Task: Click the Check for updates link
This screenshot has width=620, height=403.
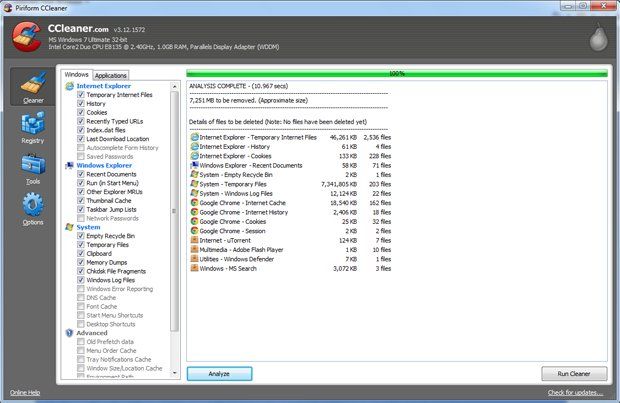Action: pos(575,392)
